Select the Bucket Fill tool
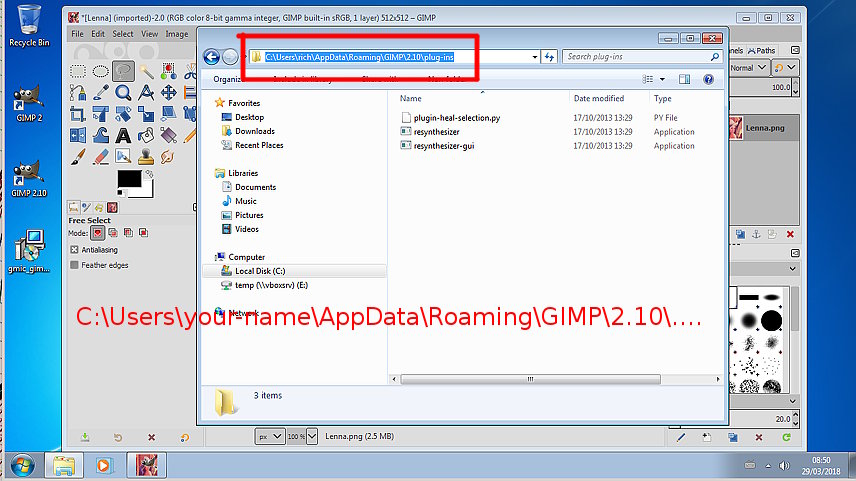856x481 pixels. coord(146,135)
